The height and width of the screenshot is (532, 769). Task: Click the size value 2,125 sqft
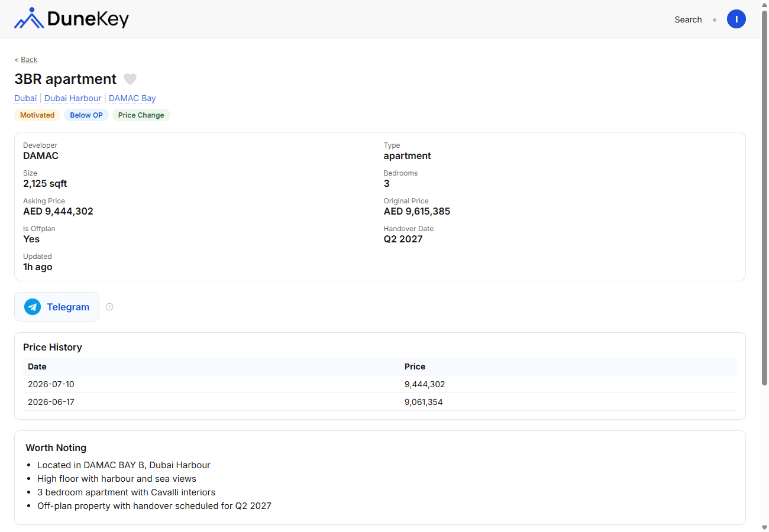point(45,184)
